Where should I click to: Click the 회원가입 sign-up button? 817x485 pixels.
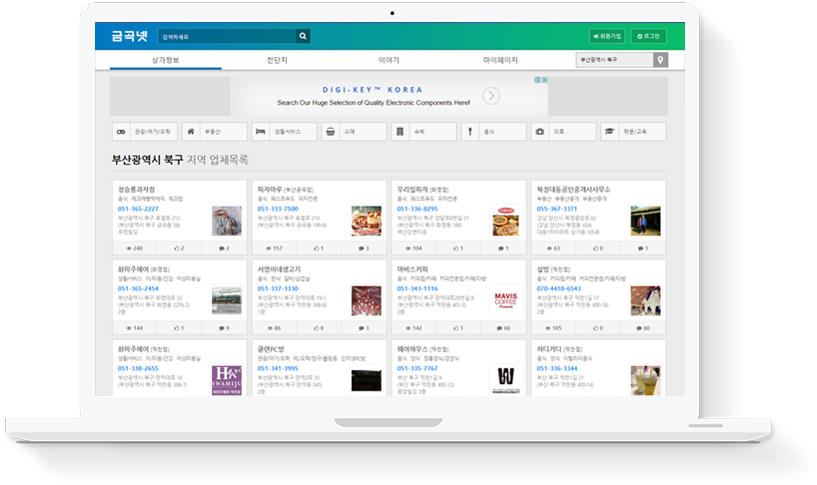pyautogui.click(x=607, y=36)
